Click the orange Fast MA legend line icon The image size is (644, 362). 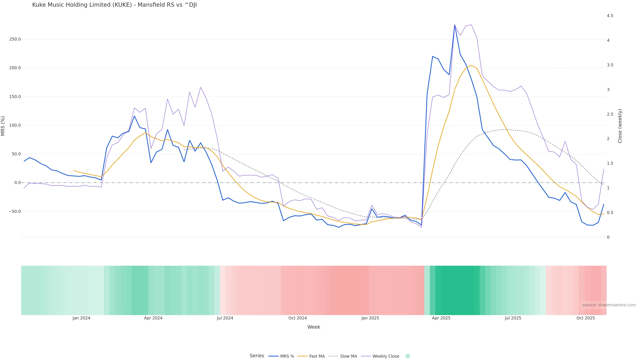click(x=303, y=356)
